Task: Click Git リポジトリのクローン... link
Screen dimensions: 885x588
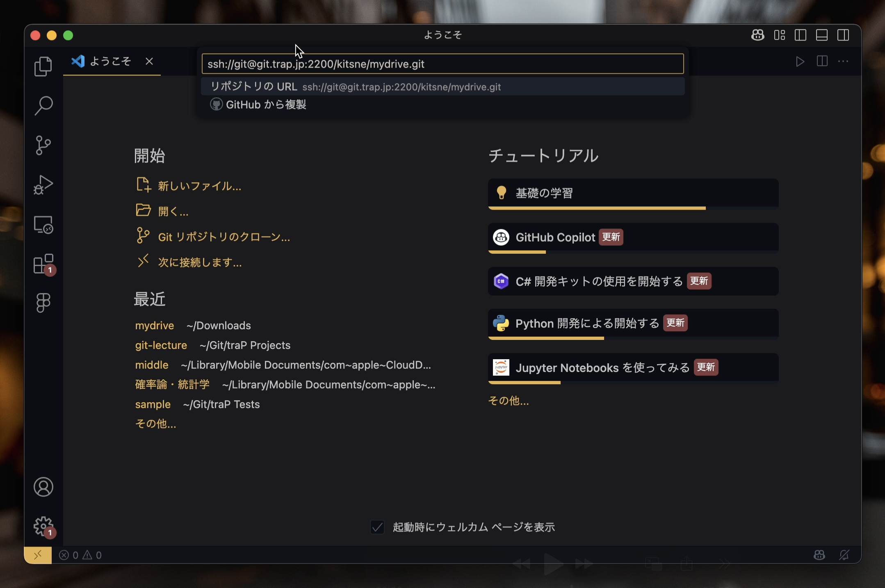Action: [224, 237]
